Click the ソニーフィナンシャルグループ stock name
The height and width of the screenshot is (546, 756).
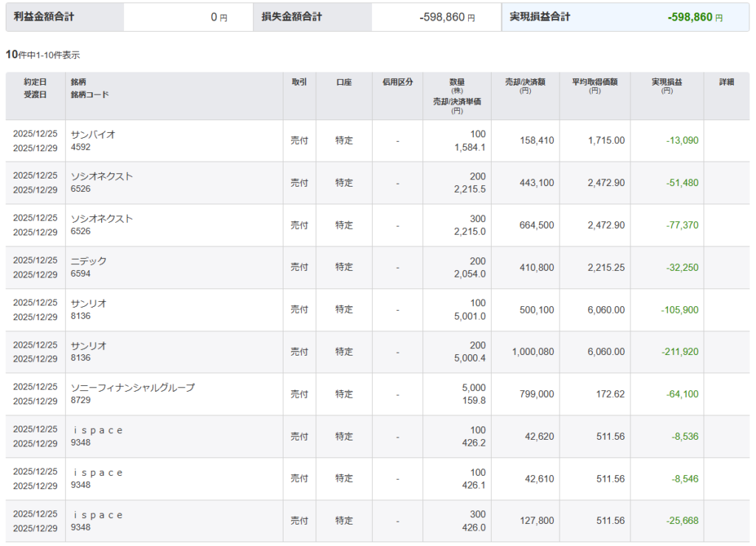tap(133, 388)
